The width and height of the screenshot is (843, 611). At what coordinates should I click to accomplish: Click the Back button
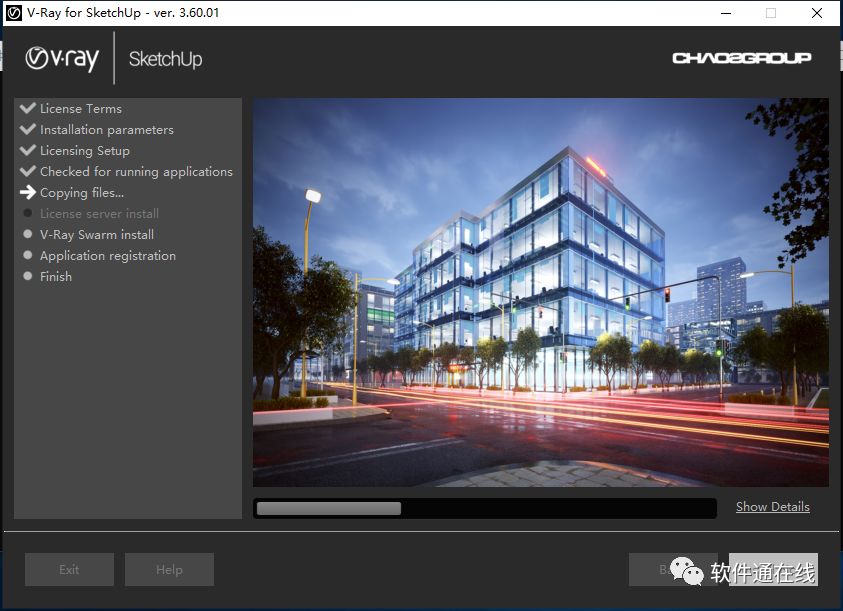[673, 570]
